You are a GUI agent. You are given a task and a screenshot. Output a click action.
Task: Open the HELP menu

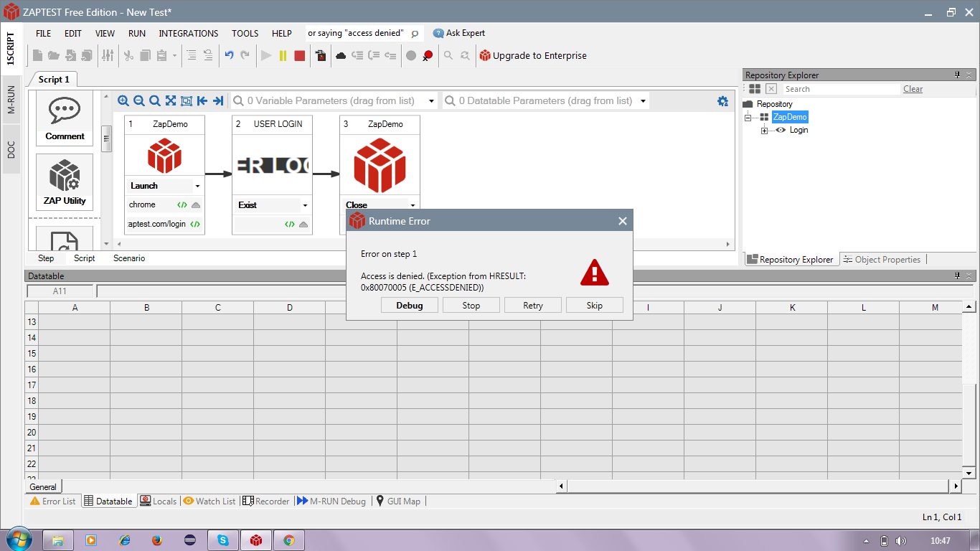tap(282, 34)
